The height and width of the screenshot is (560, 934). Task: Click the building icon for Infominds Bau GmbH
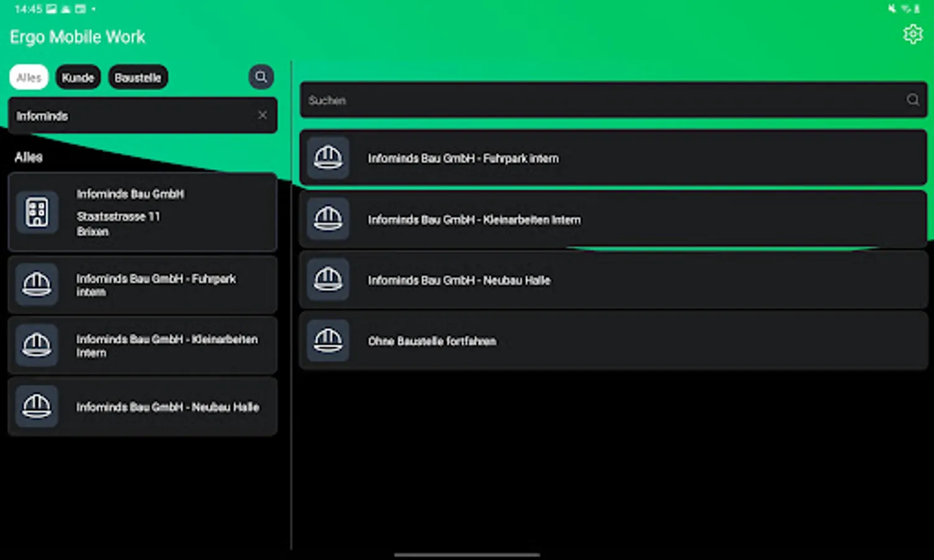pos(37,212)
